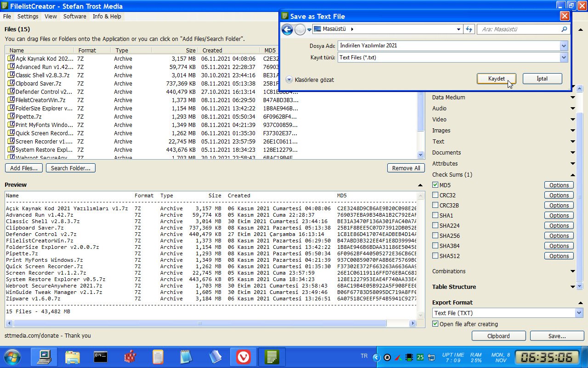Uncheck Open file after creating
Image resolution: width=588 pixels, height=368 pixels.
[435, 324]
